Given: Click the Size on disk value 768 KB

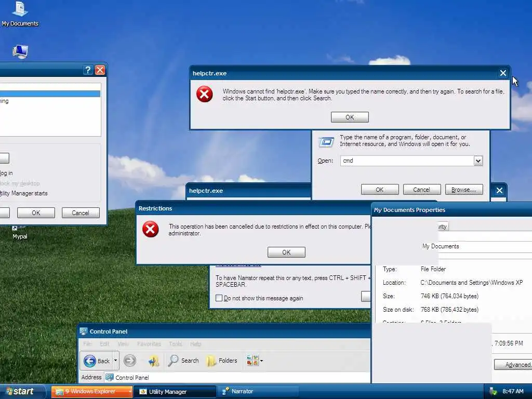Looking at the screenshot, I should point(449,310).
